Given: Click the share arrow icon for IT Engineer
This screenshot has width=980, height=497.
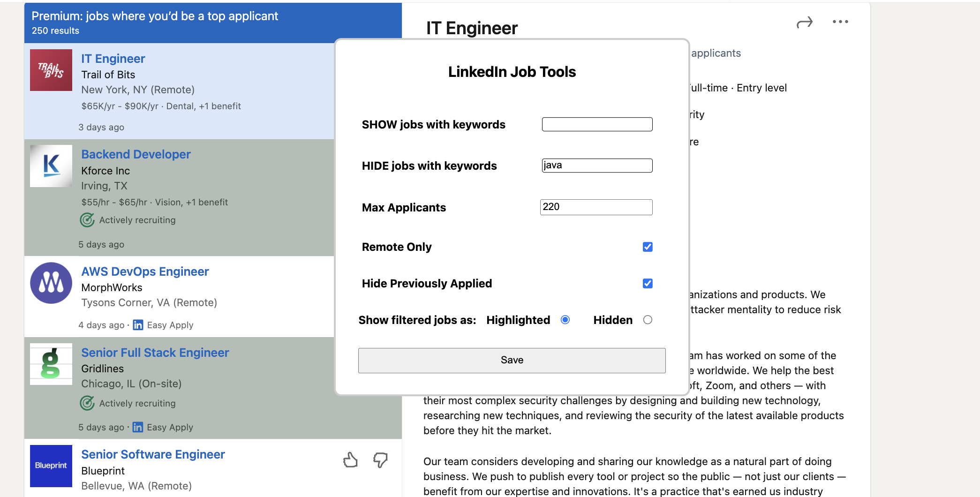Looking at the screenshot, I should click(804, 22).
